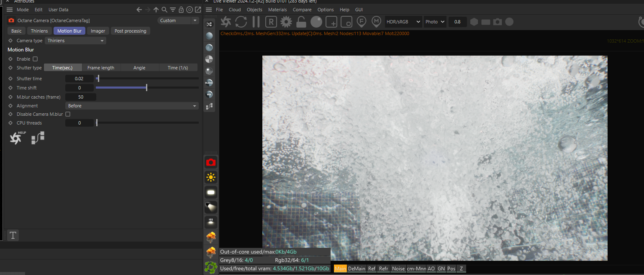The height and width of the screenshot is (275, 644).
Task: Open Octane settings gear icon
Action: 286,22
